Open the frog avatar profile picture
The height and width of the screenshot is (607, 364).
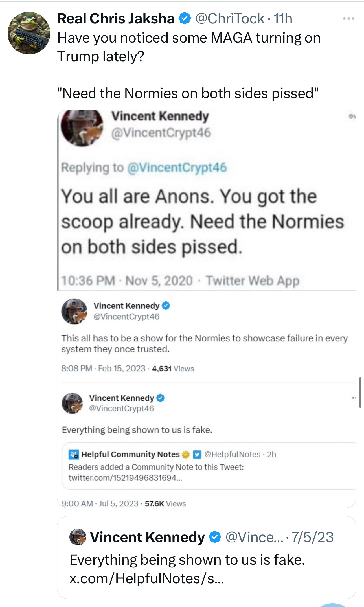click(x=29, y=33)
